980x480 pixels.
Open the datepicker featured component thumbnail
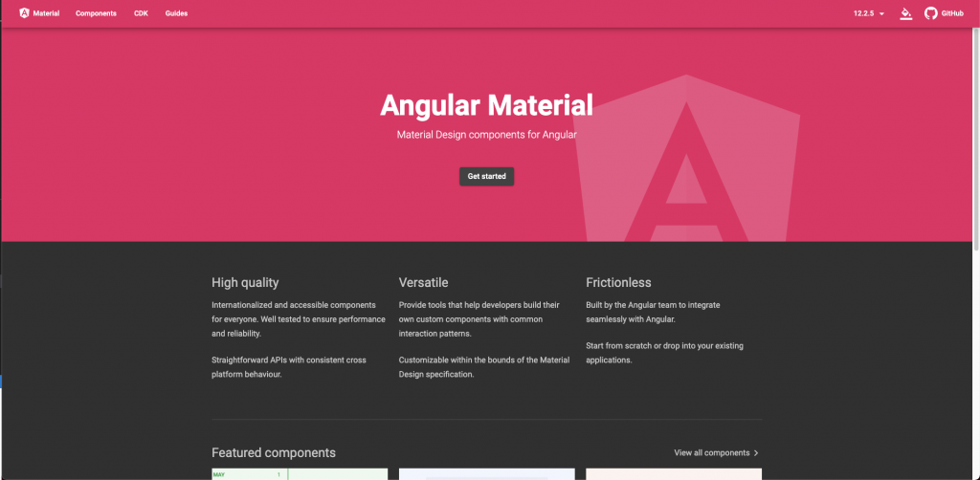click(x=300, y=473)
